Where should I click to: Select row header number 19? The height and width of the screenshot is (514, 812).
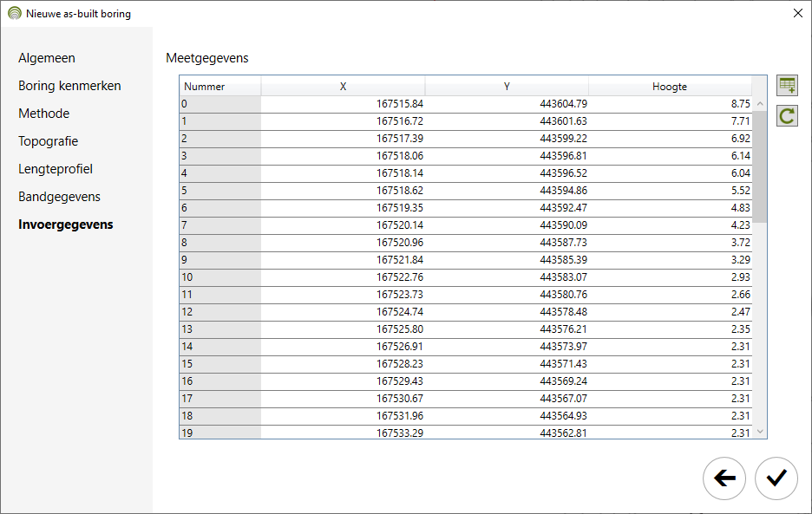pyautogui.click(x=220, y=433)
